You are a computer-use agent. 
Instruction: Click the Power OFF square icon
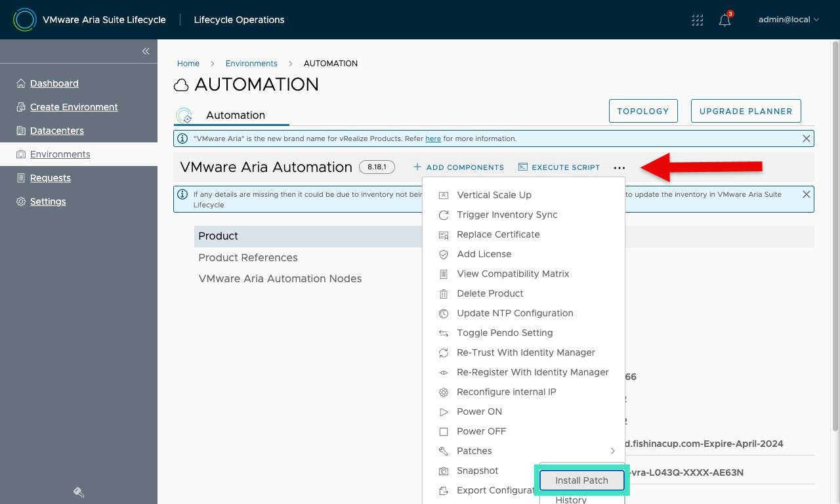(444, 431)
